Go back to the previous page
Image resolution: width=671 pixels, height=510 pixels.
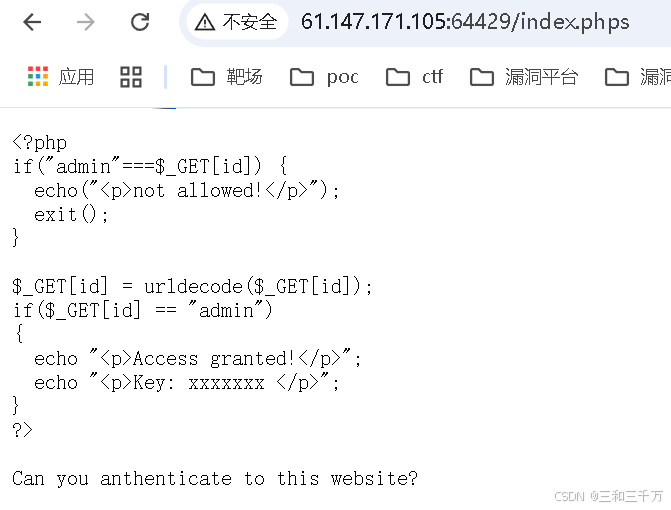point(32,22)
